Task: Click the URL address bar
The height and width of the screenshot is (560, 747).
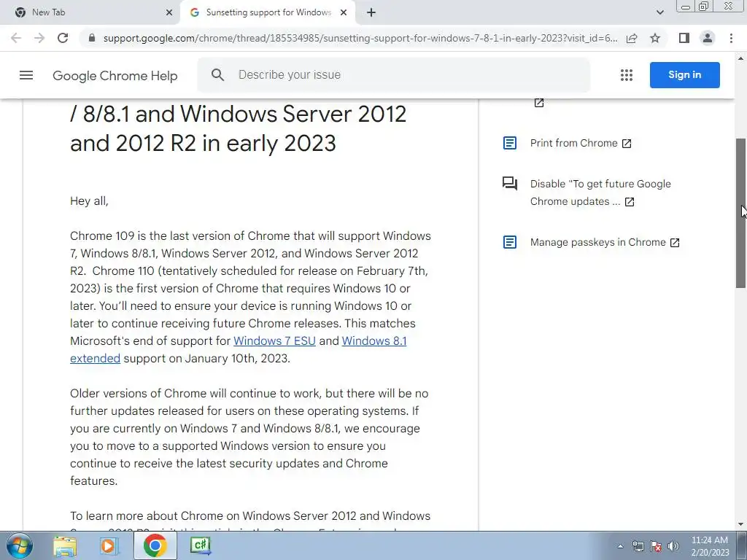Action: pos(360,38)
